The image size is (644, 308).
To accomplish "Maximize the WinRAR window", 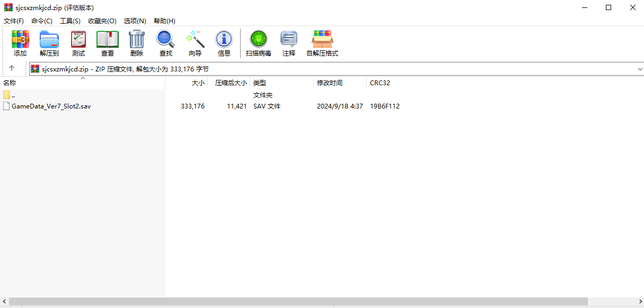I will 608,7.
